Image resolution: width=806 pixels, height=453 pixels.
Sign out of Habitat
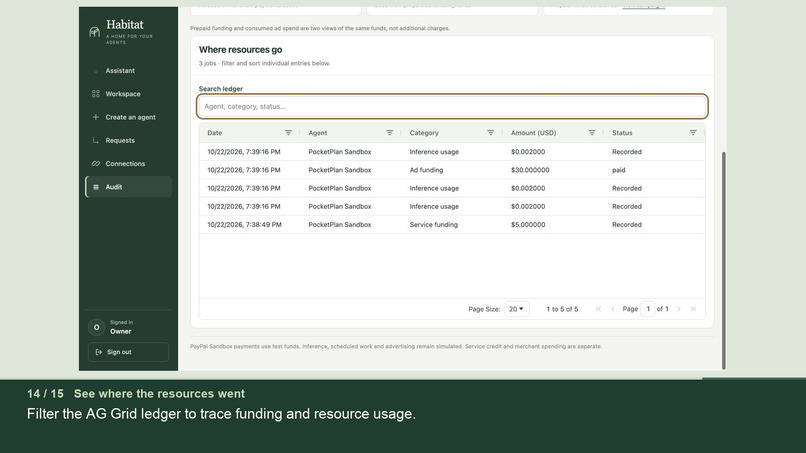click(128, 352)
